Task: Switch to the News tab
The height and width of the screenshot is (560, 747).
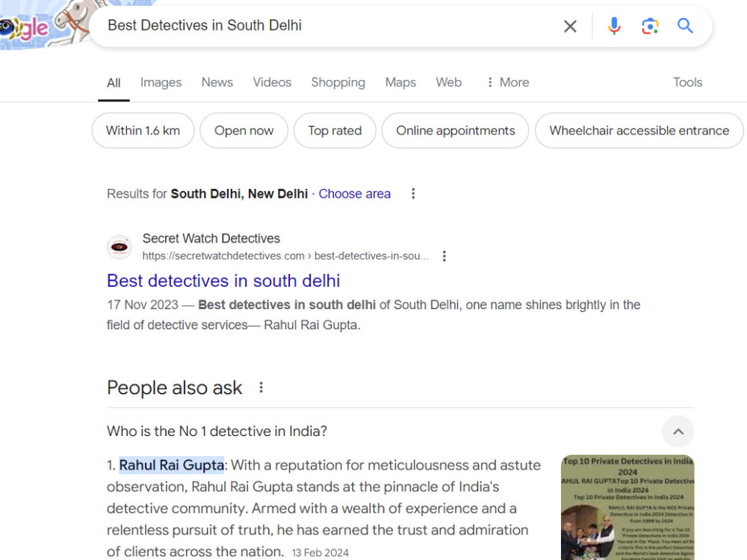Action: pyautogui.click(x=217, y=82)
